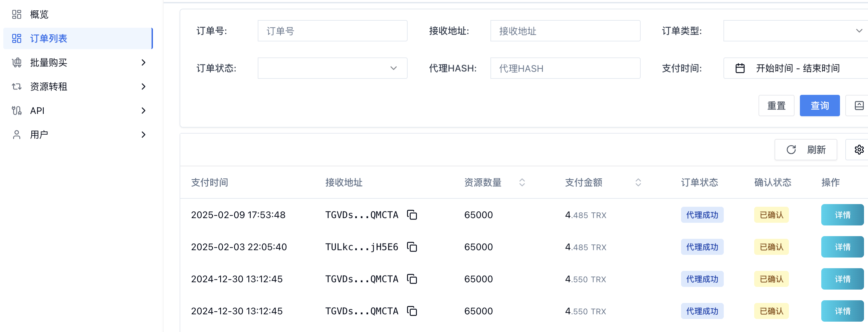Focus the 订单号 input field
This screenshot has height=332, width=868.
coord(332,31)
